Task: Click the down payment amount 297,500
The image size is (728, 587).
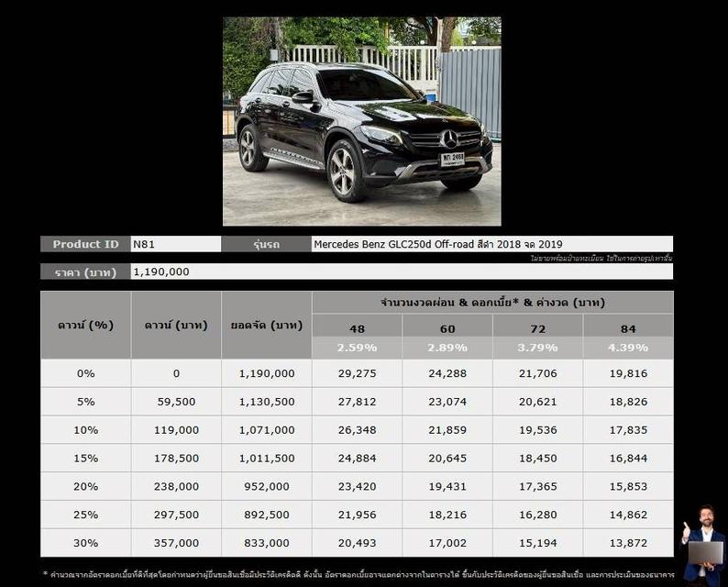Action: tap(176, 515)
